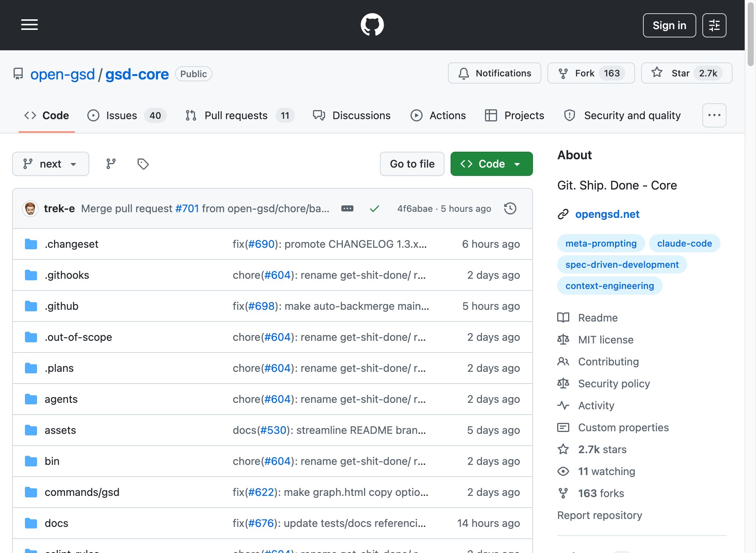Star the gsd-core repository

pos(686,73)
